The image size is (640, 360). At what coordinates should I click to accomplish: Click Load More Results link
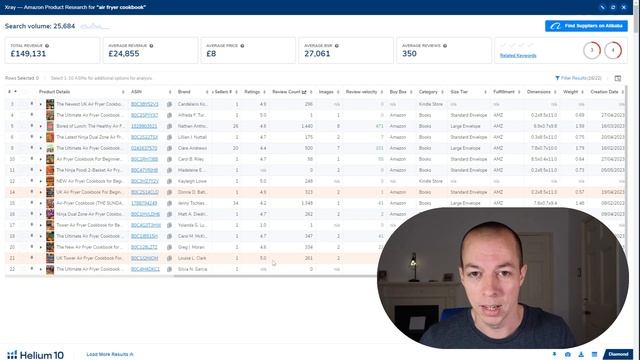pos(110,354)
